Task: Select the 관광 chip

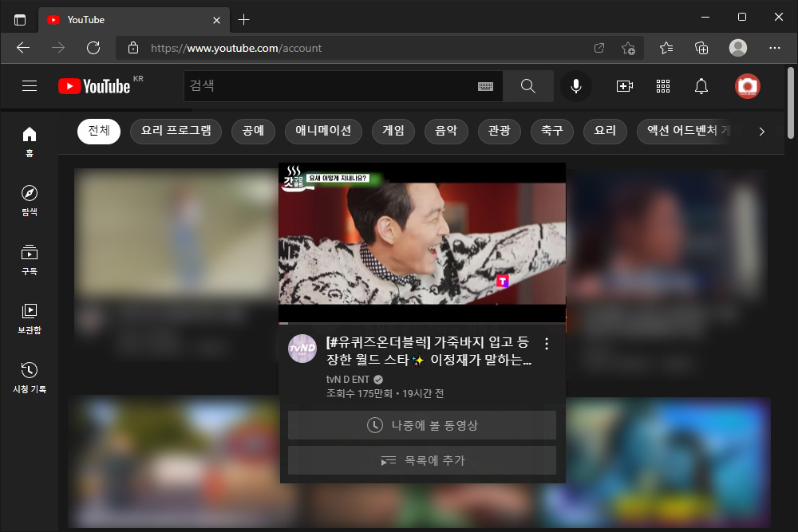Action: pos(500,132)
